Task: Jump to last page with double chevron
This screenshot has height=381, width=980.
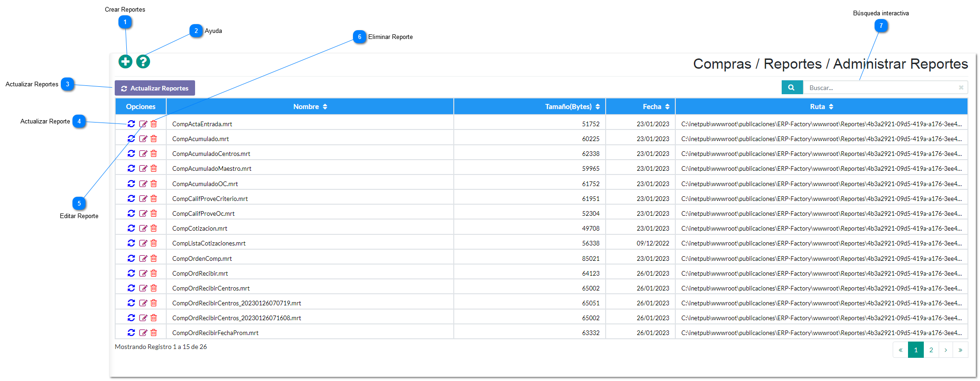Action: pyautogui.click(x=960, y=350)
